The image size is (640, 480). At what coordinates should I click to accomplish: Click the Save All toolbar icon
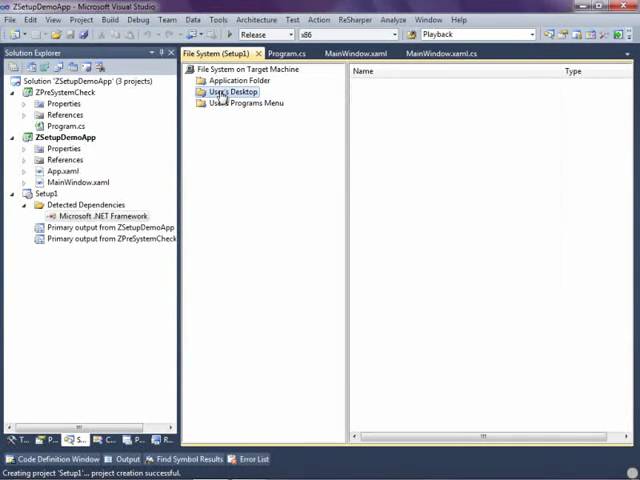pyautogui.click(x=84, y=35)
